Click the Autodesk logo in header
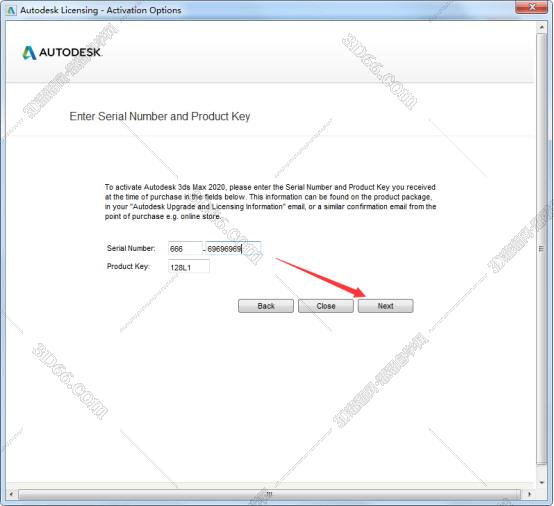 tap(62, 53)
